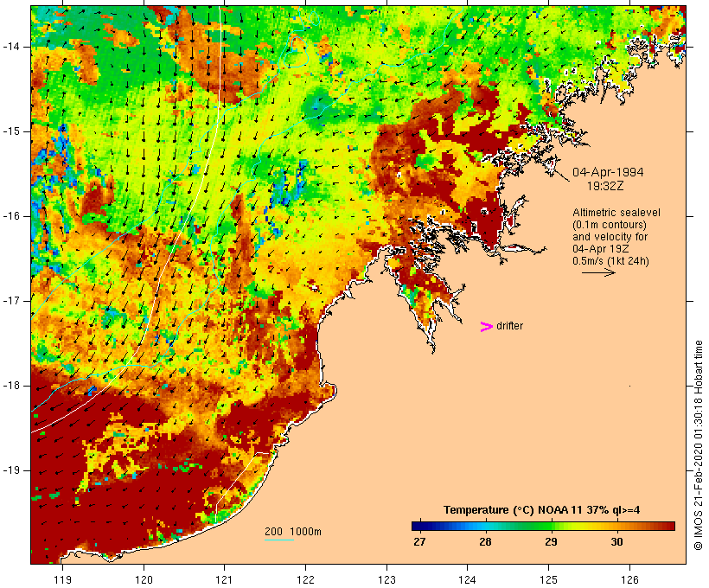Click longitude axis label 124
This screenshot has width=709, height=588.
[468, 579]
